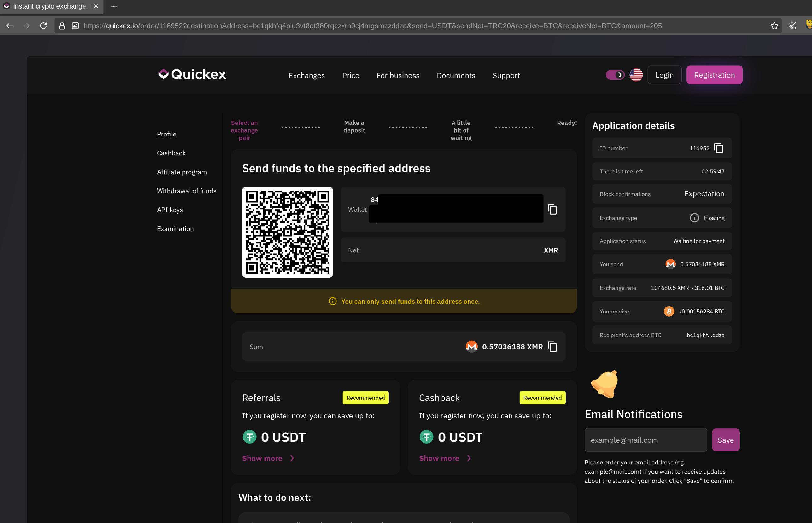
Task: Expand Show more under Cashback
Action: pos(445,458)
